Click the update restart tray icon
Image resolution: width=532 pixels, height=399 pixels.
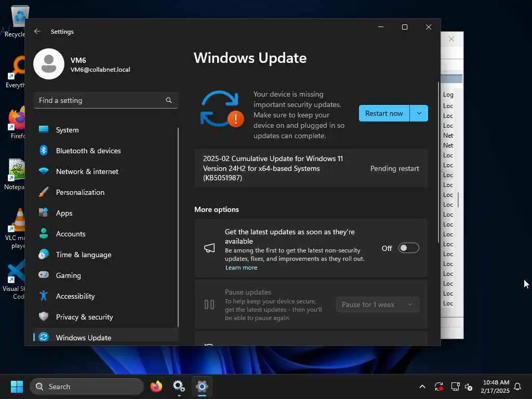click(x=438, y=387)
